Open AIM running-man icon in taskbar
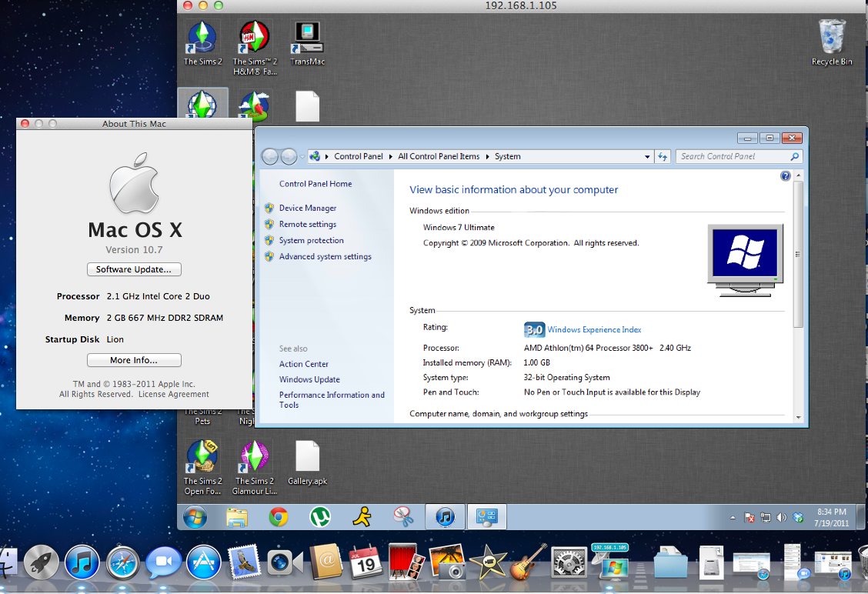868x594 pixels. [362, 517]
